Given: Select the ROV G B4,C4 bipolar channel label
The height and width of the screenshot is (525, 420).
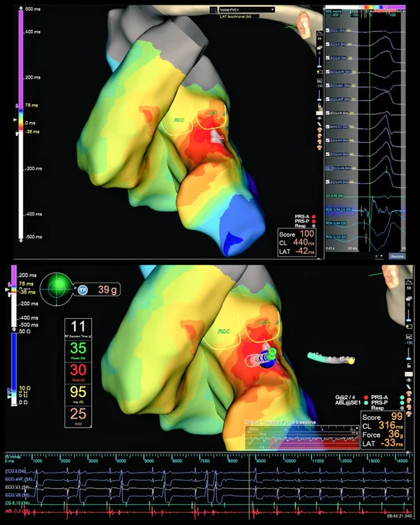Looking at the screenshot, I should pos(339,209).
